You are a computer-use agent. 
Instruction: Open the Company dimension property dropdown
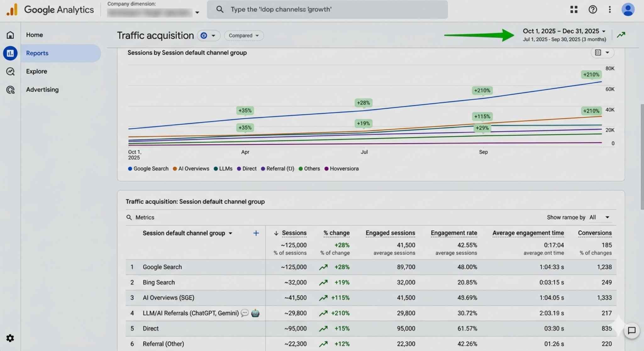(x=153, y=13)
